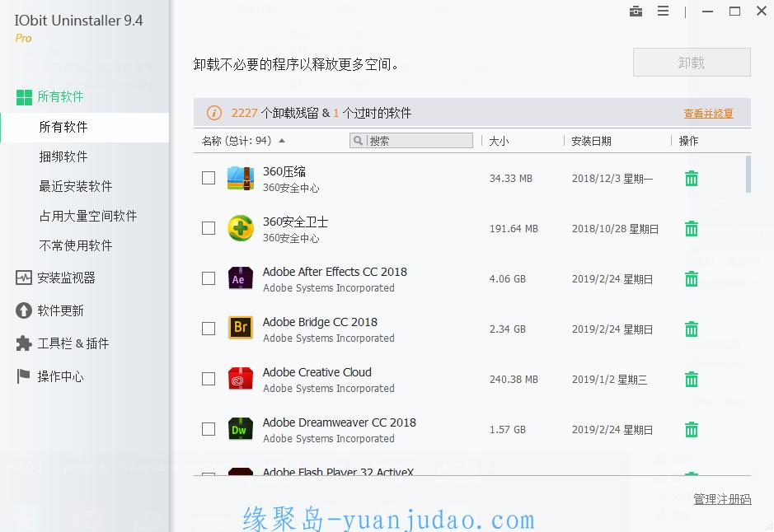
Task: Click trash icon for Adobe After Effects CC 2018
Action: (692, 279)
